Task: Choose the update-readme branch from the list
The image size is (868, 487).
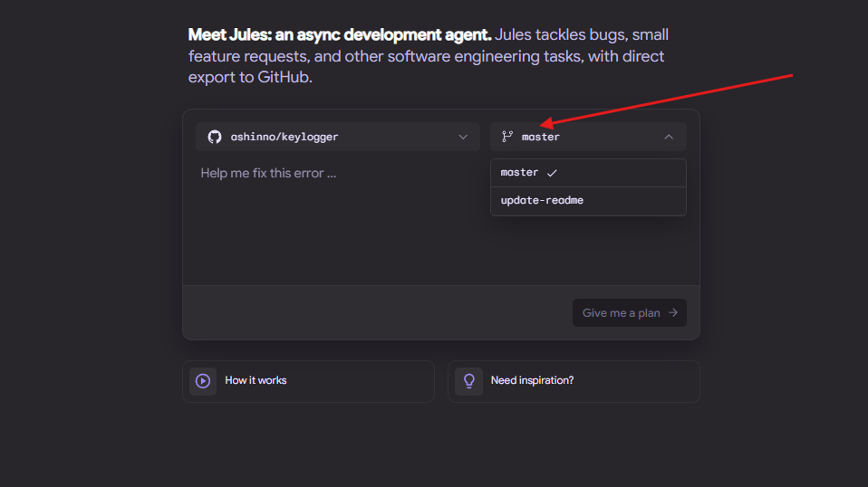Action: [x=588, y=201]
